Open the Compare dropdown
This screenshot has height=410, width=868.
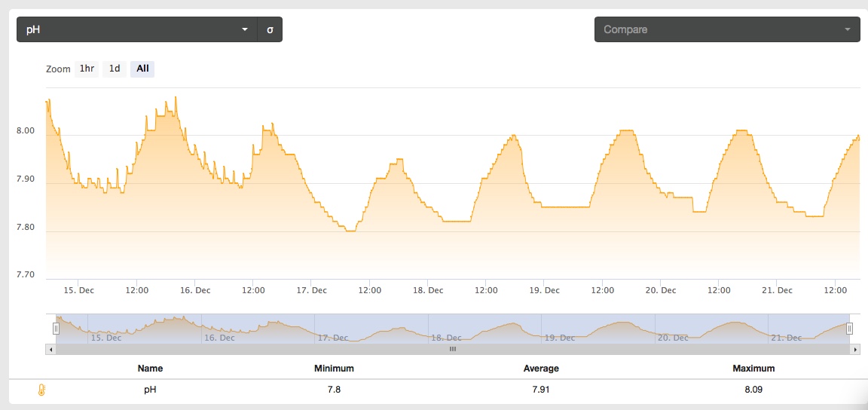coord(727,29)
